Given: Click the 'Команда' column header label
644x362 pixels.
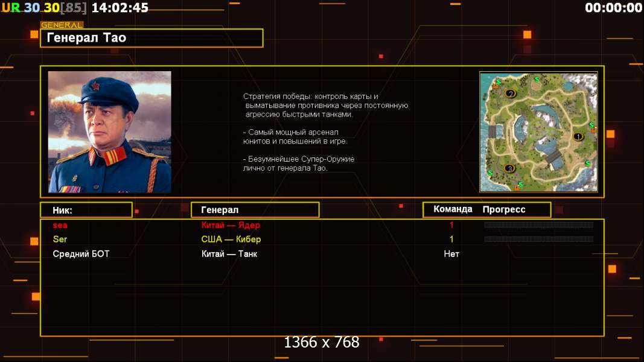Looking at the screenshot, I should (x=453, y=209).
